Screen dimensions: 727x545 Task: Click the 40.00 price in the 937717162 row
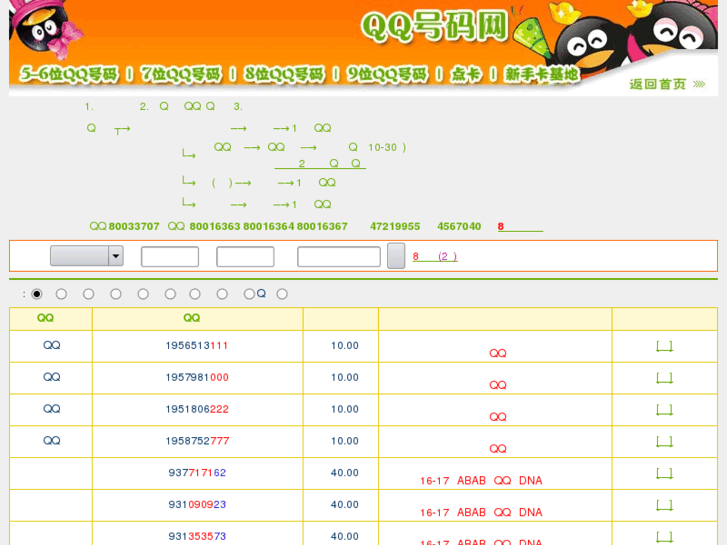pos(344,473)
